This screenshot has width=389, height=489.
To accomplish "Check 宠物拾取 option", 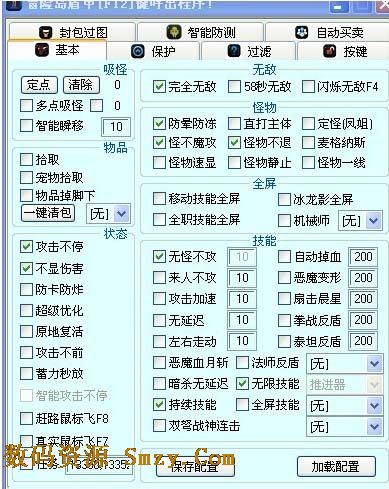I will [x=26, y=178].
